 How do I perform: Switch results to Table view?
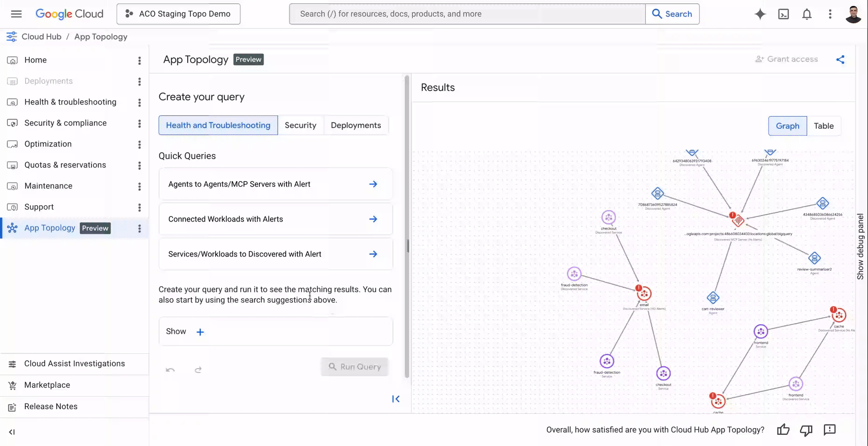click(824, 126)
